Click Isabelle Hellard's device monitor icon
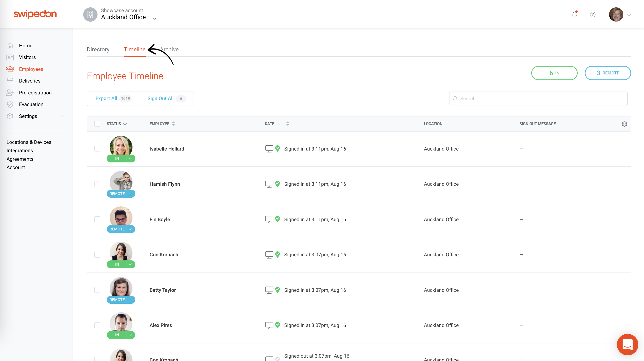Screen dimensions: 644x361 (x=269, y=149)
